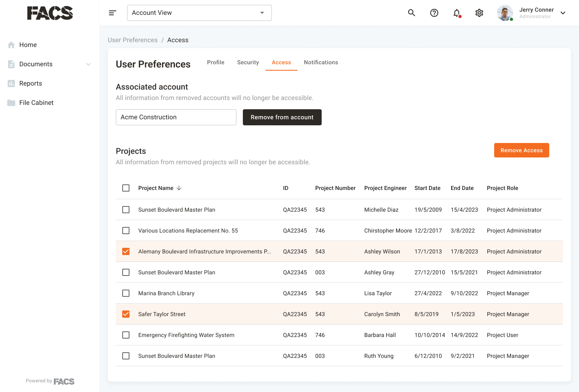Expand the Documents sidebar chevron
Image resolution: width=579 pixels, height=392 pixels.
(88, 64)
